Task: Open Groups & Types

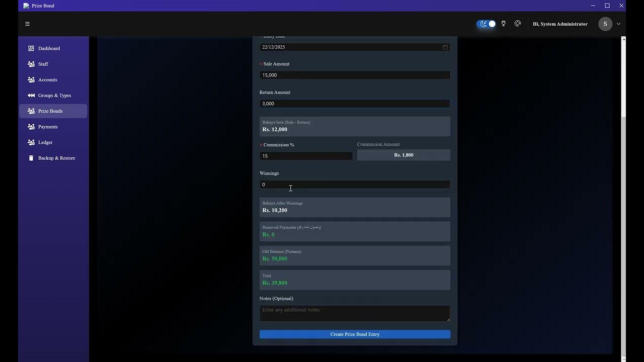Action: click(53, 95)
